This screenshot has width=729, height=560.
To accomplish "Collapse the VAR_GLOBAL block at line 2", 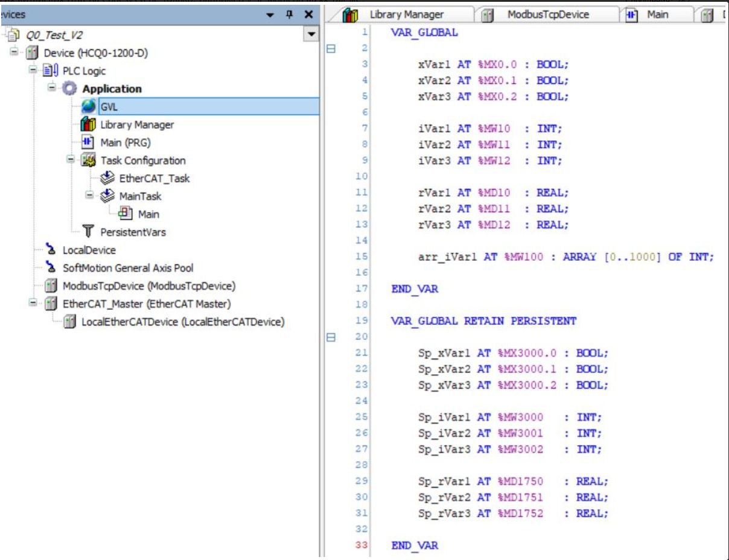I will click(330, 48).
